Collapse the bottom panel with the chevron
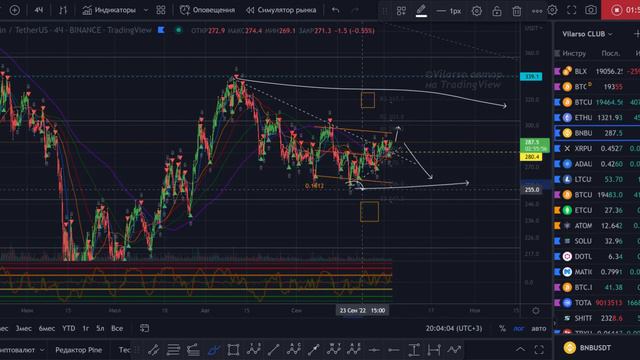Screen dimensions: 640x360 (520, 350)
